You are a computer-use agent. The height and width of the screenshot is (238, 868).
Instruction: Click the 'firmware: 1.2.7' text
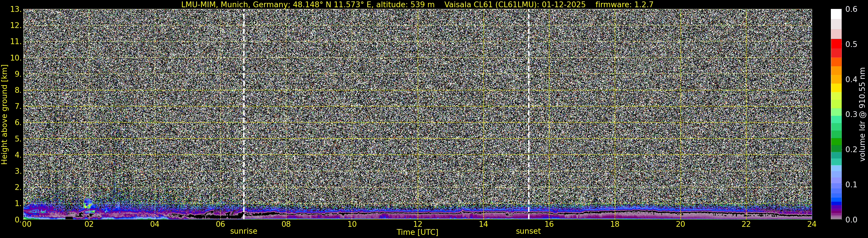(x=624, y=4)
